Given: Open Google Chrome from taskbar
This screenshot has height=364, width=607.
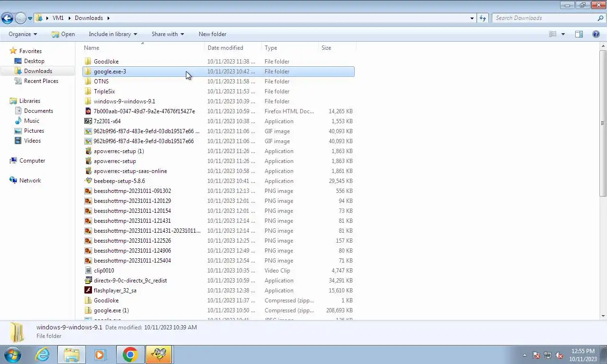Looking at the screenshot, I should point(130,355).
